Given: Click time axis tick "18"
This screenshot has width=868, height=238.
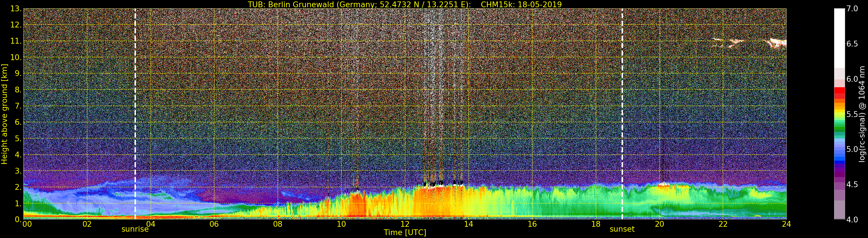Looking at the screenshot, I should tap(596, 224).
